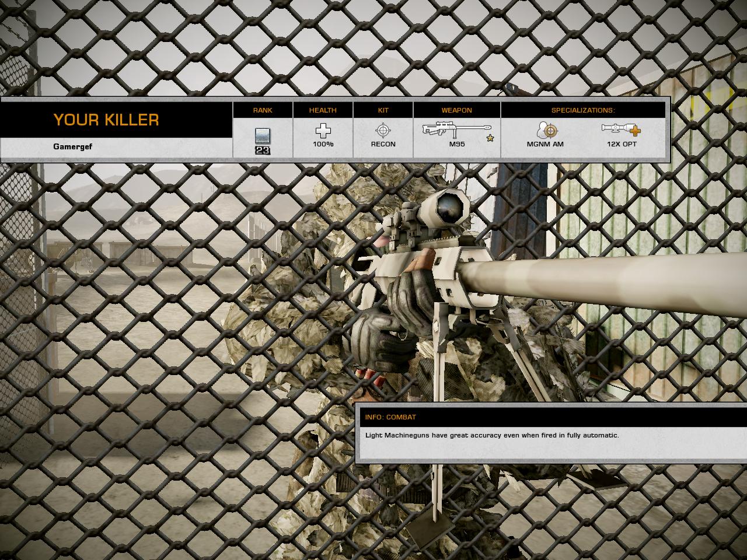Viewport: 747px width, 560px height.
Task: Click the HEALTH column header
Action: coord(323,110)
